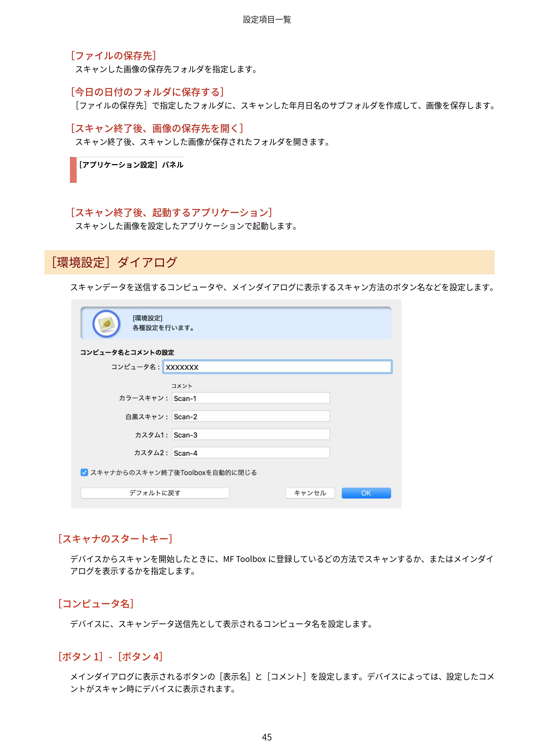Viewport: 534px width, 756px height.
Task: Click the カスタム1 comment field Scan-3
Action: click(251, 434)
